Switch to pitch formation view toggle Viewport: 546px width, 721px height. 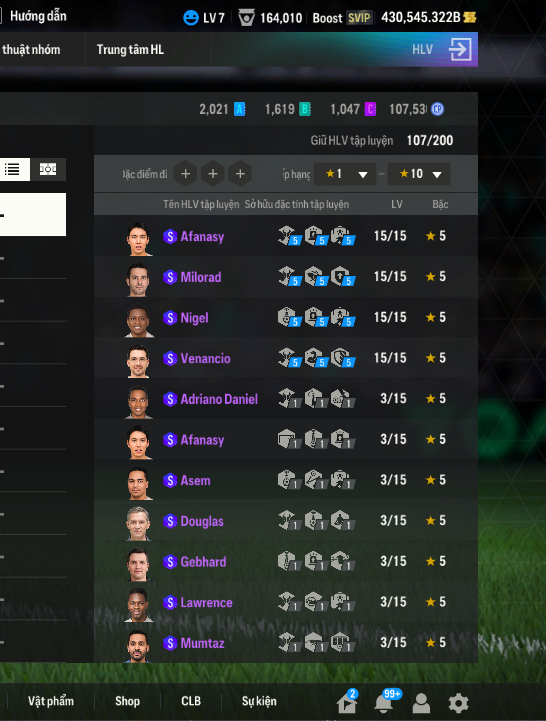point(48,169)
